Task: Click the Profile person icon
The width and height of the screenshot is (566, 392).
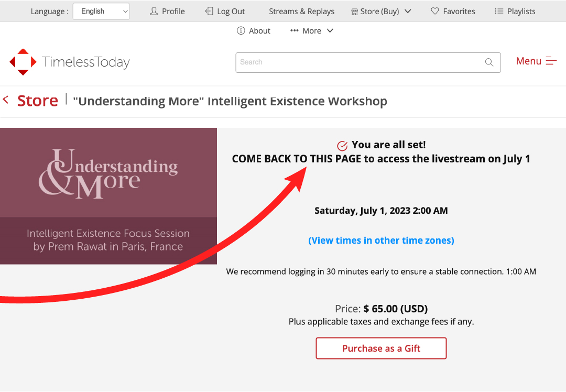Action: click(x=154, y=11)
